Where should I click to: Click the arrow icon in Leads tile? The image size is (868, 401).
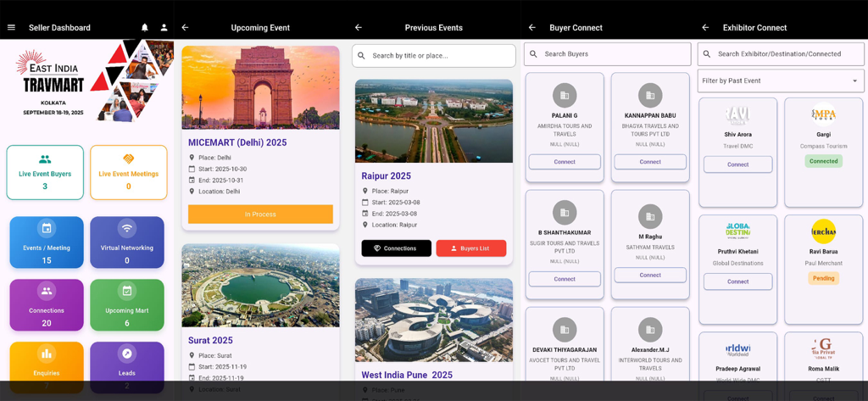pos(127,354)
